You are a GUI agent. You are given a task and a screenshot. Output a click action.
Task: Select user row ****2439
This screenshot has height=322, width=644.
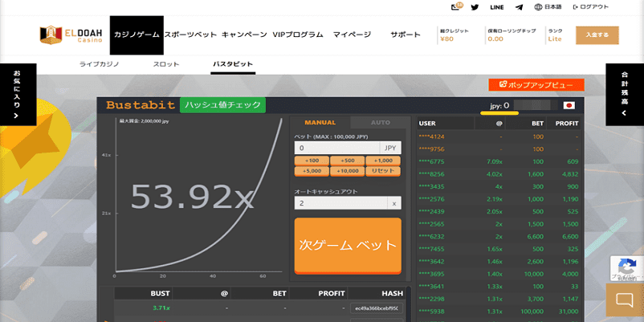[x=499, y=211]
